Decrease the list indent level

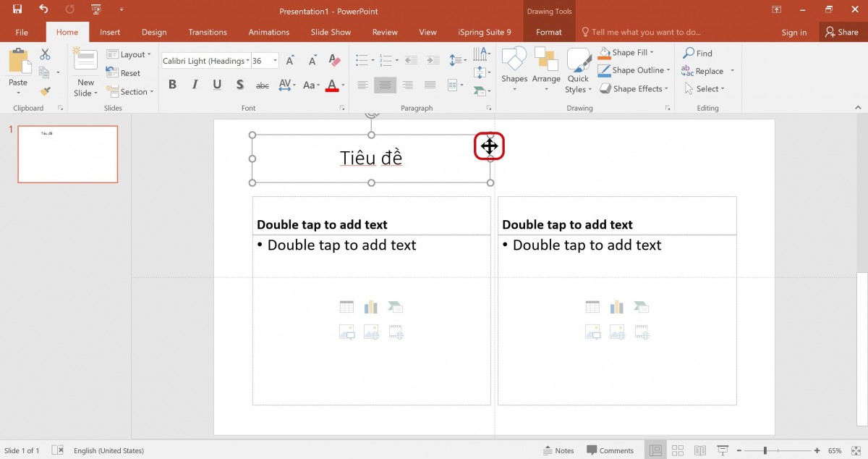410,61
